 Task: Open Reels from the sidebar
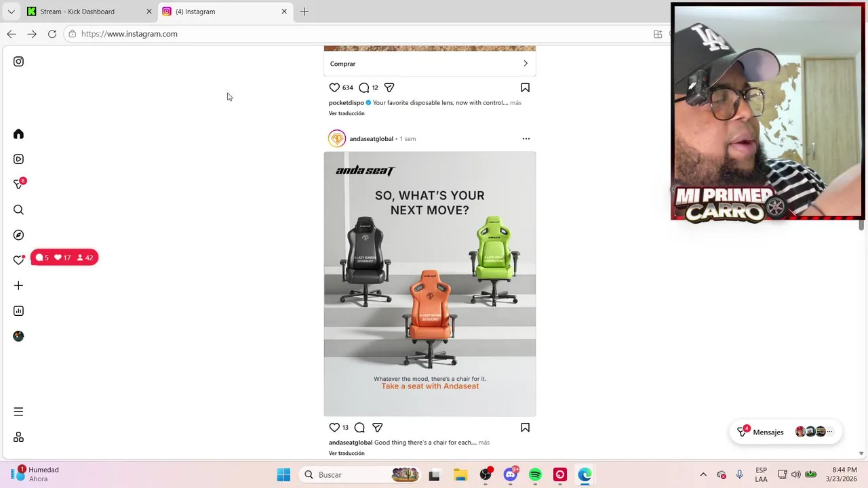click(18, 159)
